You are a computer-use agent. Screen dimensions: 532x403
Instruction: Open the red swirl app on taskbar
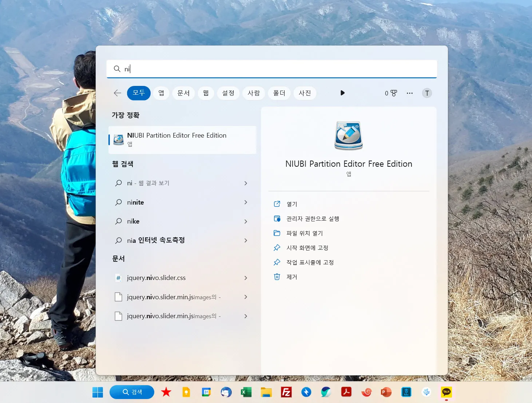tap(366, 392)
